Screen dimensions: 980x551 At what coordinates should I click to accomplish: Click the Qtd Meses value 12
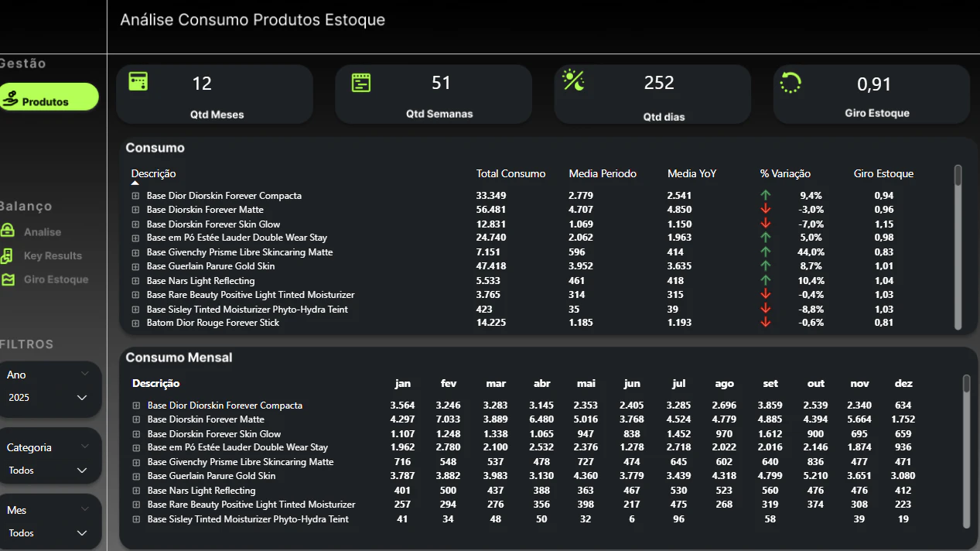coord(202,83)
